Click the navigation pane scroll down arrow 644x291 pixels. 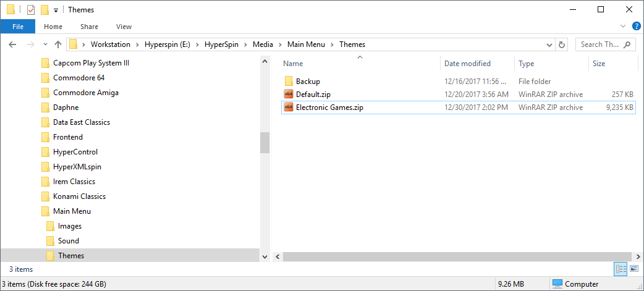click(x=265, y=256)
